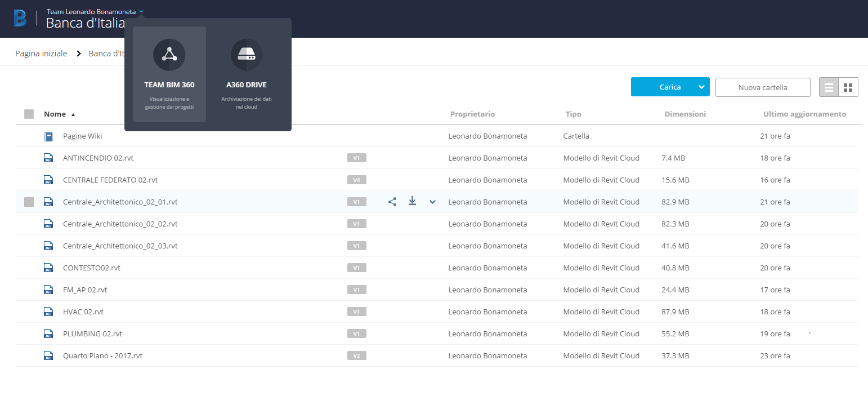This screenshot has height=400, width=868.
Task: Open the Banca d'Italia breadcrumb item
Action: pos(106,53)
